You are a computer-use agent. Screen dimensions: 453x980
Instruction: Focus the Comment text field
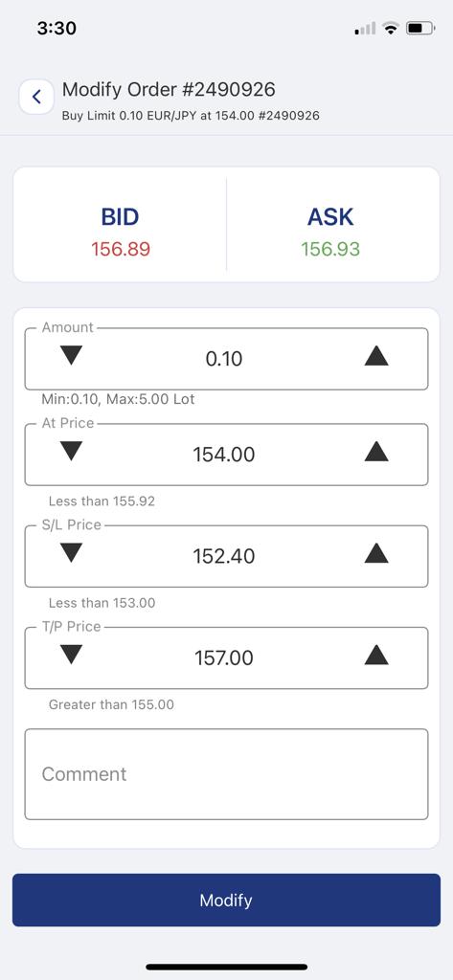coord(226,773)
